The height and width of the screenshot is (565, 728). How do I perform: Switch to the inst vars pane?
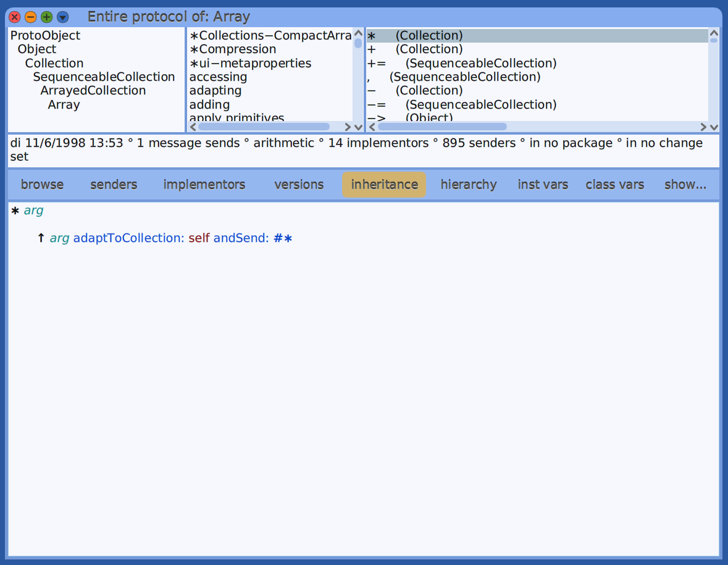(543, 184)
